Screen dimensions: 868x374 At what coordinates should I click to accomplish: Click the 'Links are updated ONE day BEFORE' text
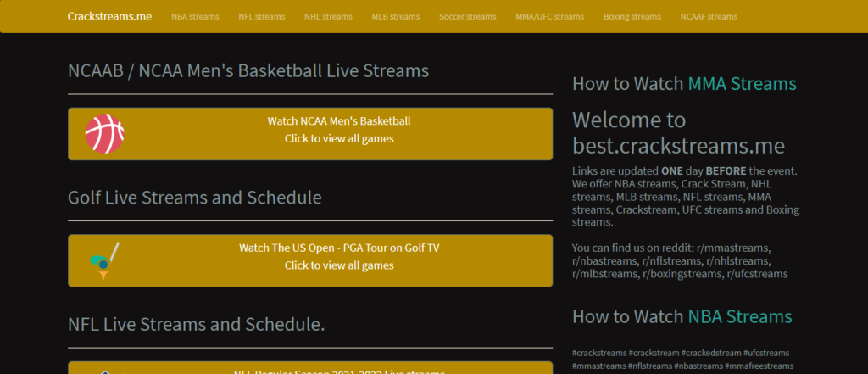(x=659, y=170)
